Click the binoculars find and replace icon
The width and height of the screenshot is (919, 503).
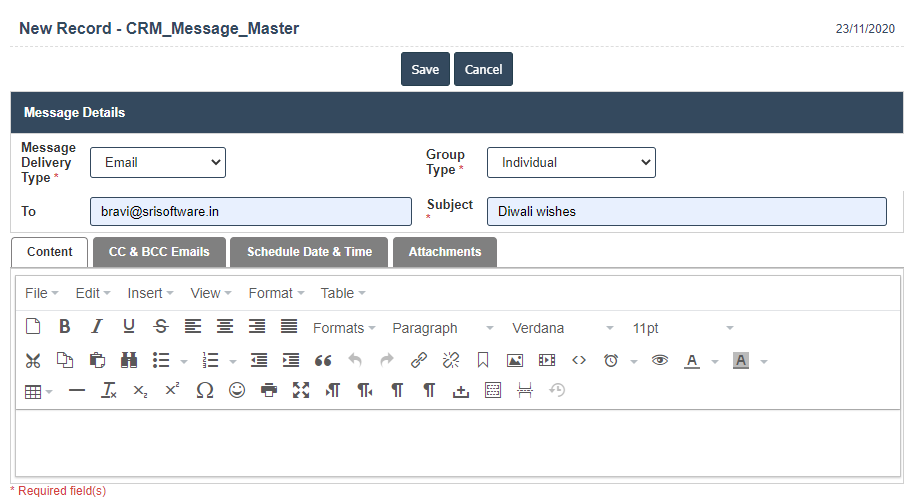coord(129,361)
